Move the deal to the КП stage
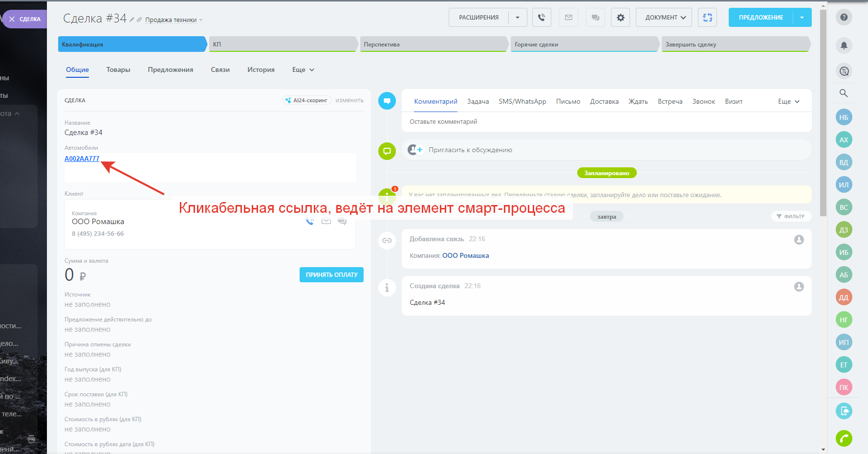The height and width of the screenshot is (454, 868). [282, 44]
